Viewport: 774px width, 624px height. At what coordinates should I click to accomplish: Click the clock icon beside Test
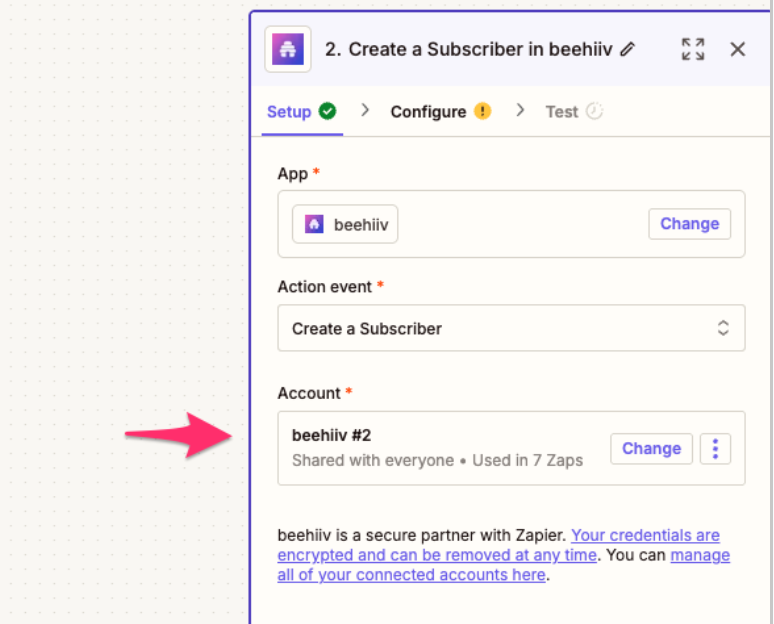click(x=594, y=111)
